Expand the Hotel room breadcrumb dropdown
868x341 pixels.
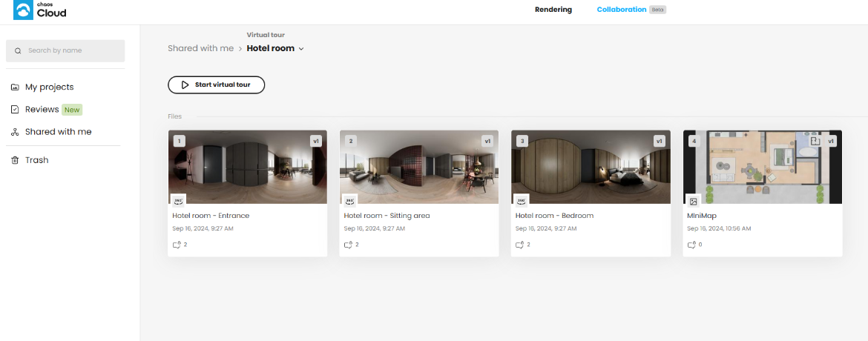301,49
